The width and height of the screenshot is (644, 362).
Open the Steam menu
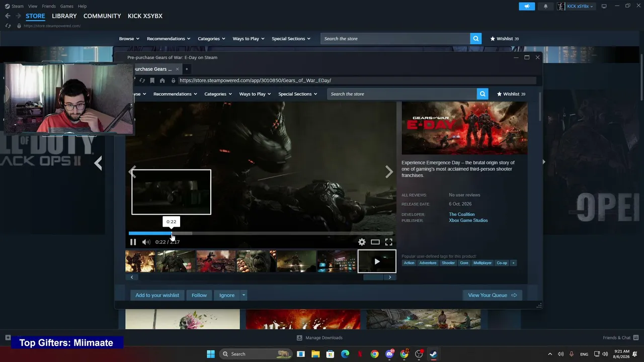coord(14,6)
